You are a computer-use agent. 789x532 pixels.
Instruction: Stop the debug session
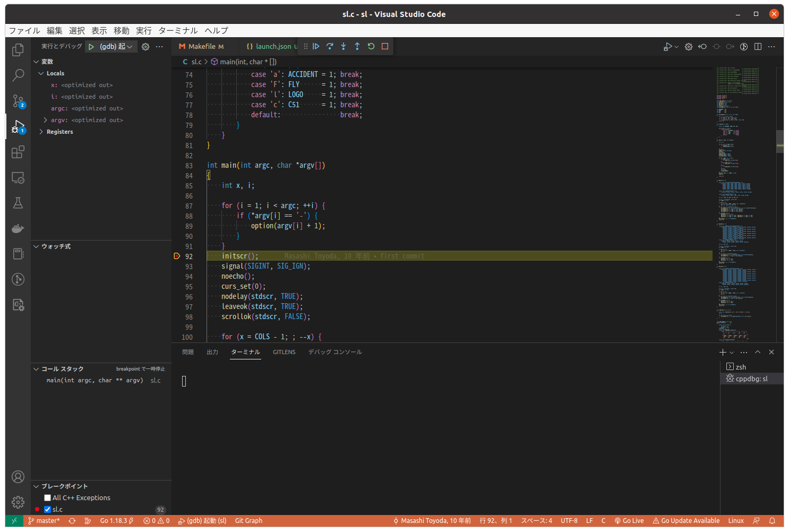385,46
